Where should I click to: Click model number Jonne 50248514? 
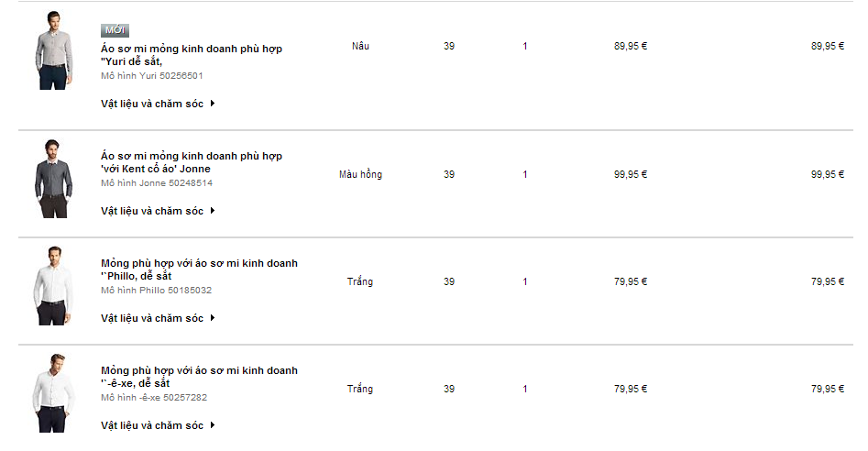157,183
